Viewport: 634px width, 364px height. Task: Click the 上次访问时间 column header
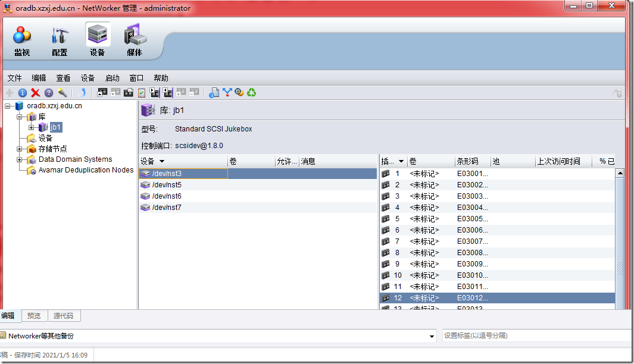563,161
